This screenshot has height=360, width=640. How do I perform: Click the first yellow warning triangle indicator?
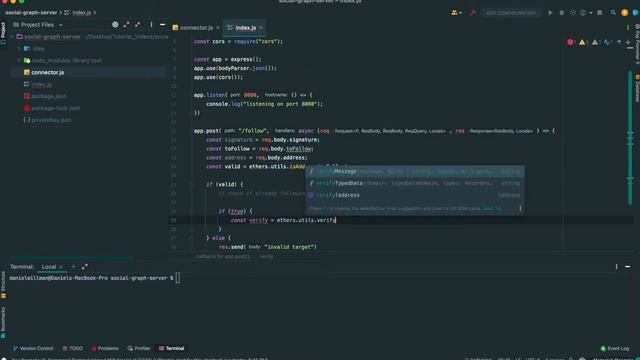click(582, 42)
